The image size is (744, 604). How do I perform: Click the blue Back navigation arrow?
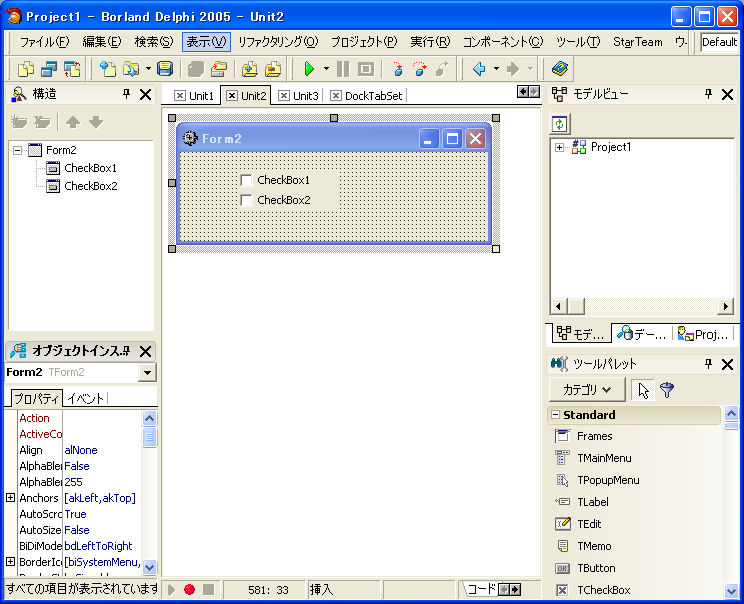click(479, 69)
